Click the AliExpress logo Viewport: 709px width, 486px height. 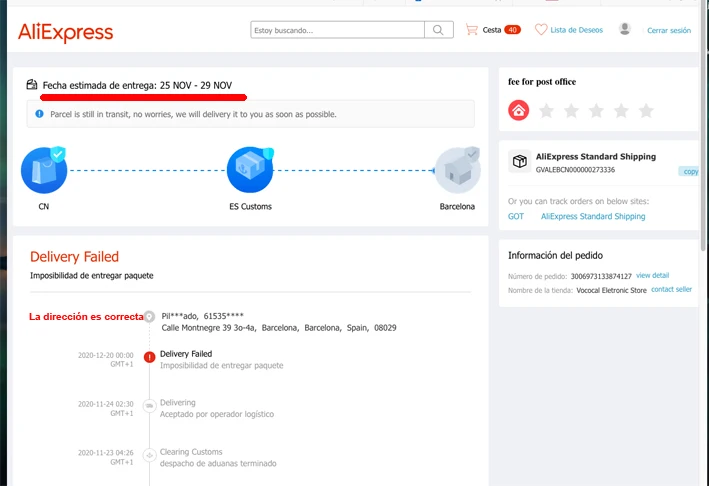point(66,32)
